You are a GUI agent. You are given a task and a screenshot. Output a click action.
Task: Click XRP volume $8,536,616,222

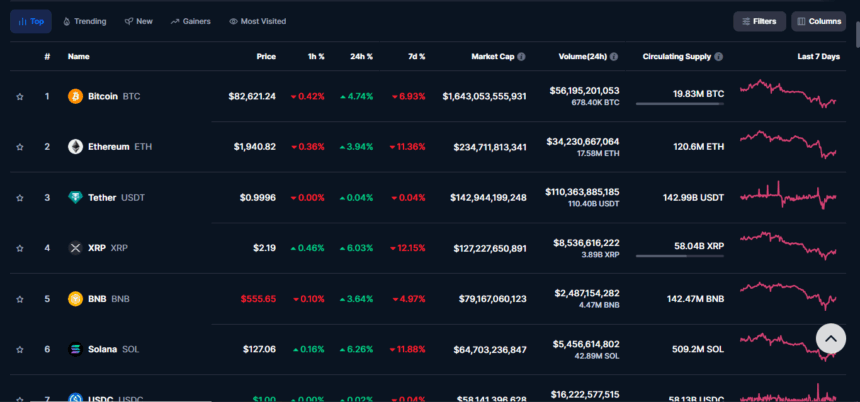coord(587,242)
